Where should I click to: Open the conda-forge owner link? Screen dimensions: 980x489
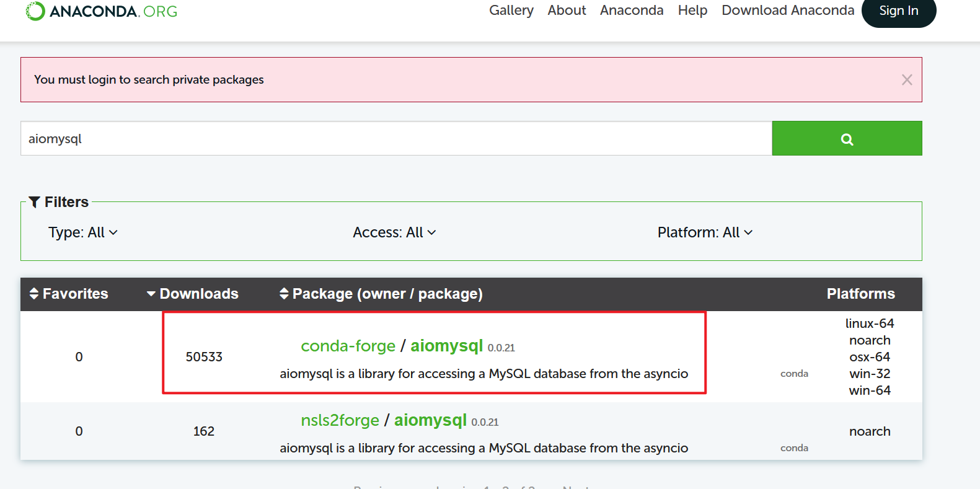[x=348, y=346]
